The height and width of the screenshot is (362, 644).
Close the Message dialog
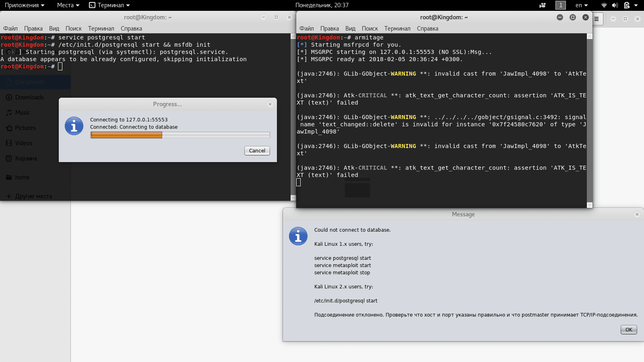(637, 214)
